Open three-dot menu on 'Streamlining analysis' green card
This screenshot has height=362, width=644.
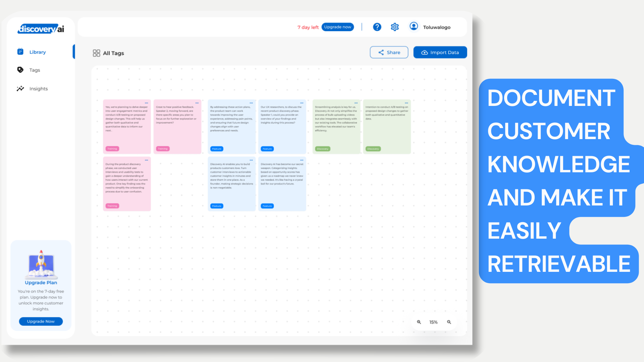[x=356, y=103]
